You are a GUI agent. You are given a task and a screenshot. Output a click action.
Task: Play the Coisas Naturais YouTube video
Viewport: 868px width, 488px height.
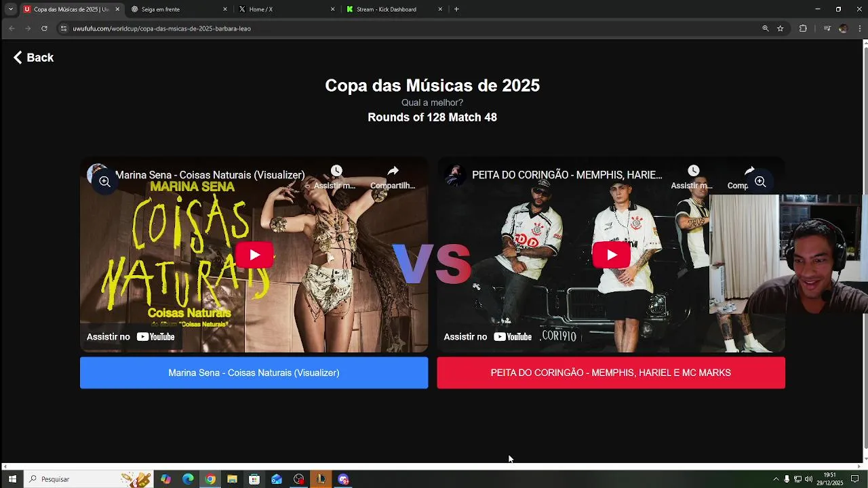[254, 255]
